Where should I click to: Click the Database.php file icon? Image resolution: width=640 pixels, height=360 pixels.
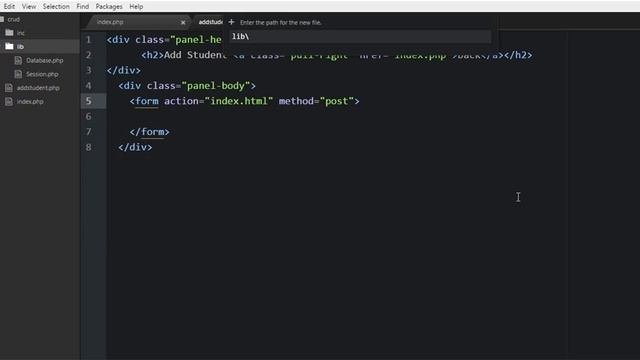coord(18,60)
